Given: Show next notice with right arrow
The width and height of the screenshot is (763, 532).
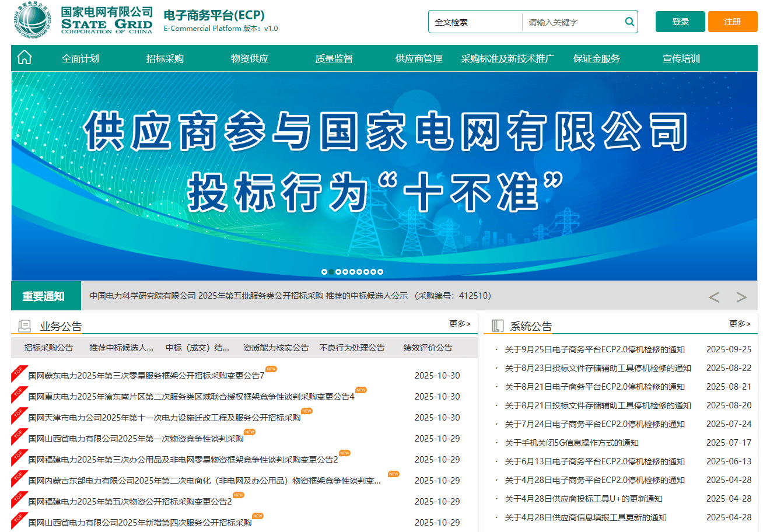Looking at the screenshot, I should [741, 297].
